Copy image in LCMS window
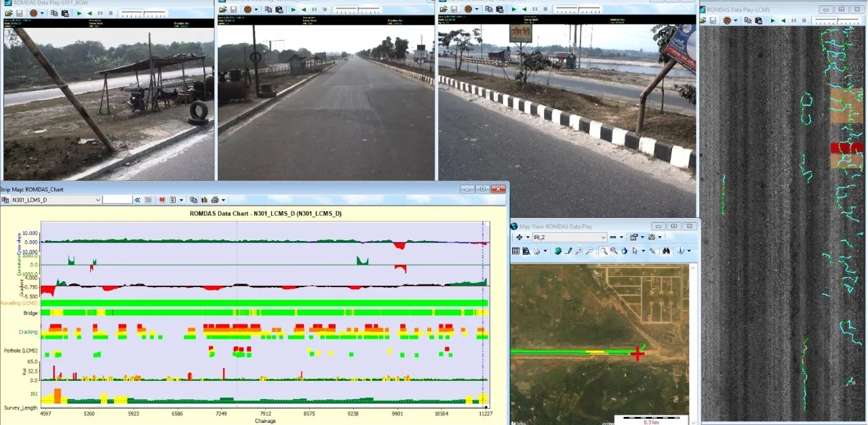Viewport: 868px width, 425px height. (748, 20)
